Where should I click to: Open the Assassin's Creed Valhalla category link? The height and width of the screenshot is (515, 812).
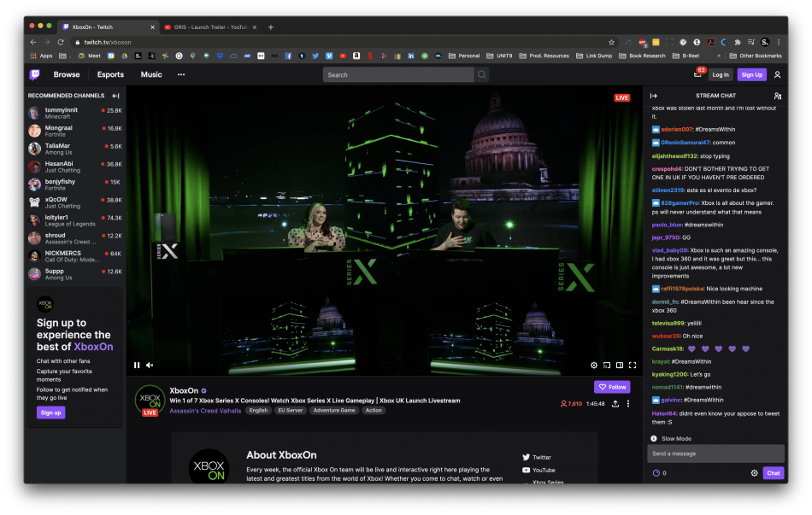point(205,411)
